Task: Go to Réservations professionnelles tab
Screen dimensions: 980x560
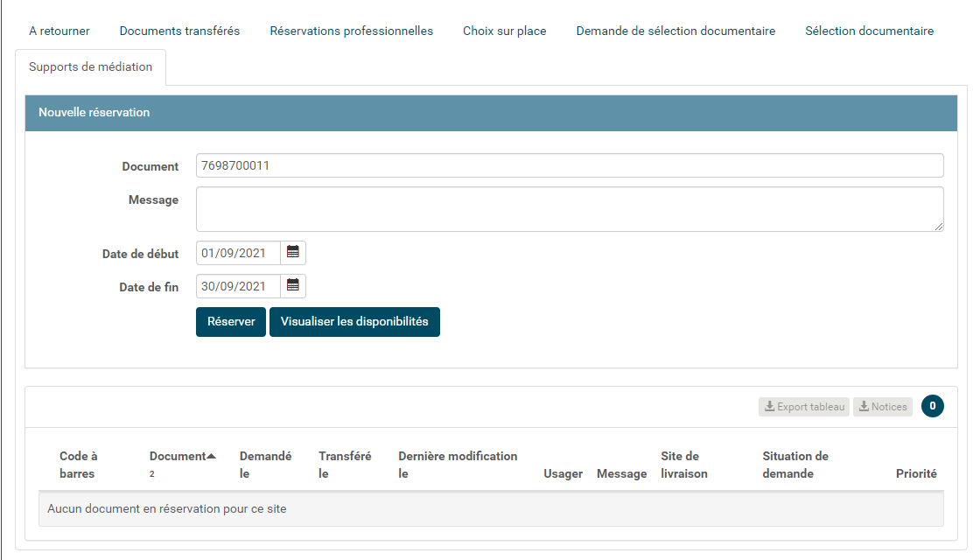Action: point(351,31)
